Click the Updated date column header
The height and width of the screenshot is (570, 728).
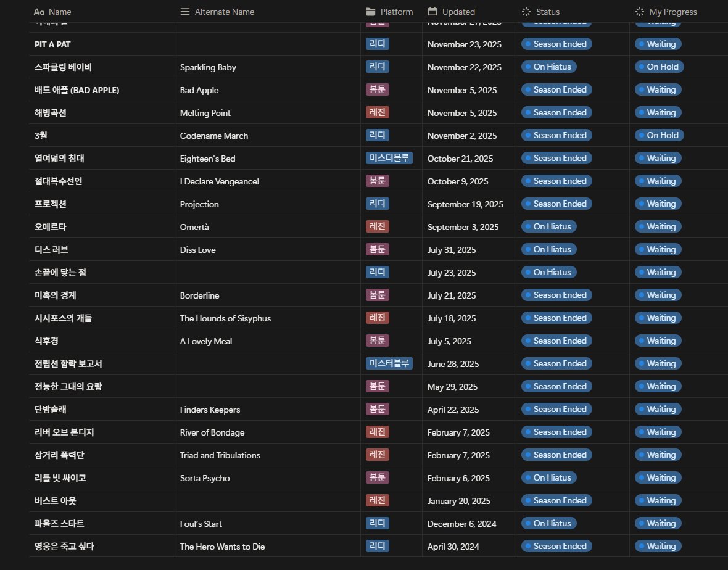(x=451, y=12)
